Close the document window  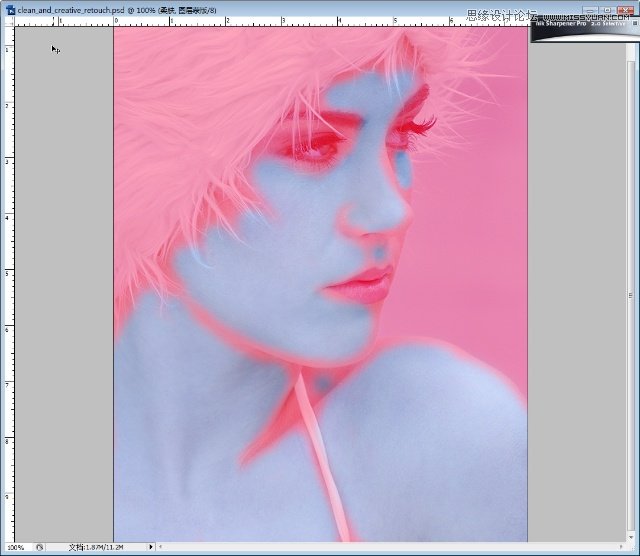coord(625,10)
